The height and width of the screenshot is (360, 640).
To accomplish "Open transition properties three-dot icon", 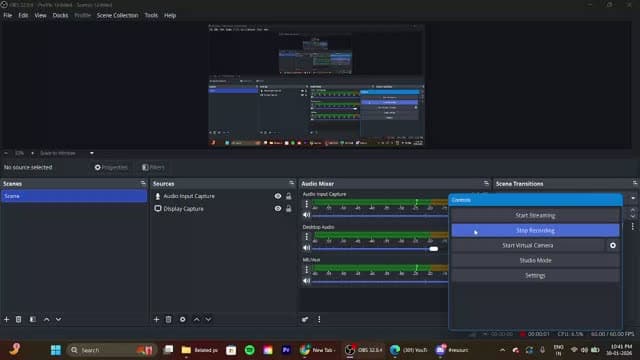I will pyautogui.click(x=633, y=226).
